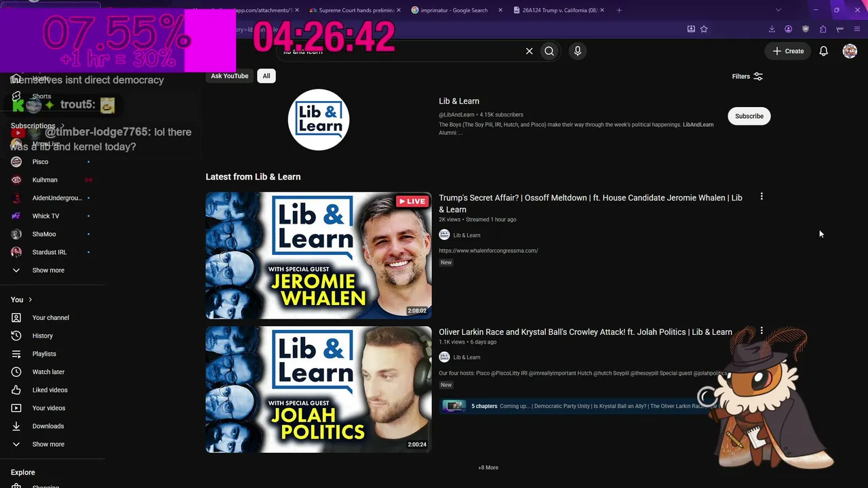Select the All filter chip

[267, 76]
